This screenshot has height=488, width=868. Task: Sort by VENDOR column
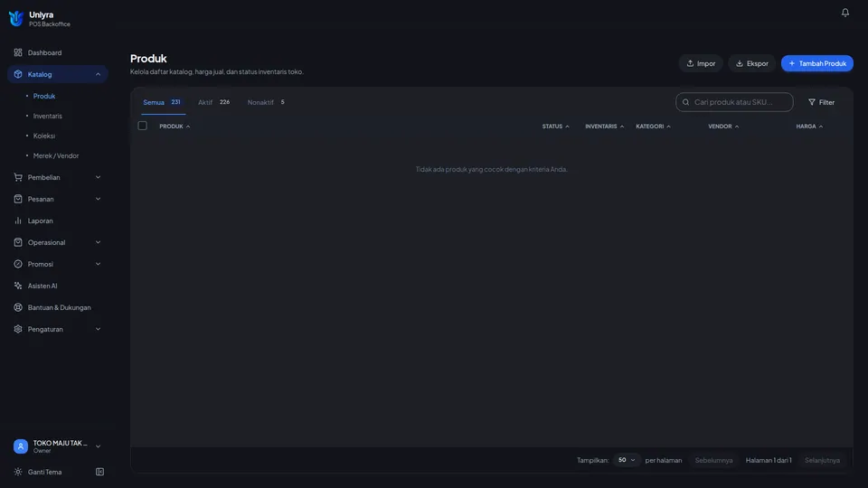723,127
